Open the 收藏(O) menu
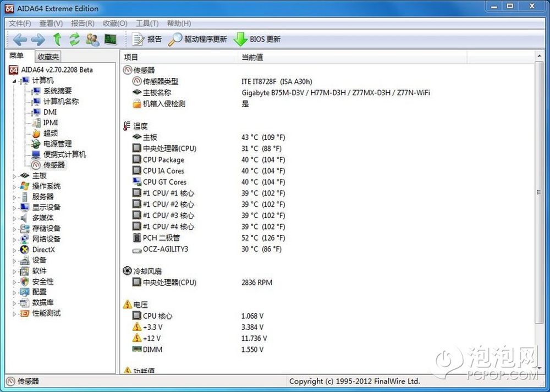This screenshot has width=550, height=392. click(115, 24)
